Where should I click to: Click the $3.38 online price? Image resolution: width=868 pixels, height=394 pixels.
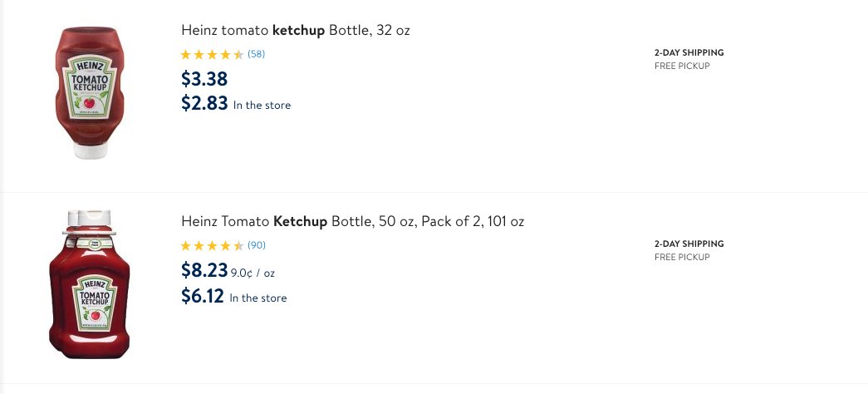(x=204, y=79)
